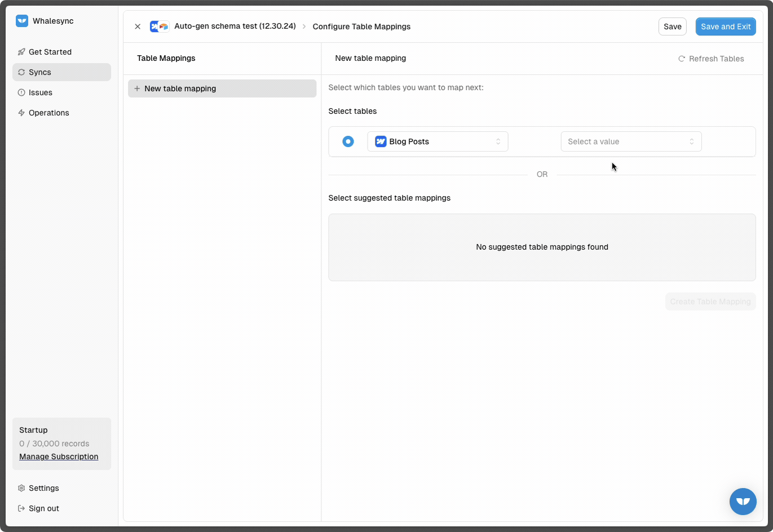Sign out of Whalesync
The width and height of the screenshot is (773, 532).
tap(61, 508)
